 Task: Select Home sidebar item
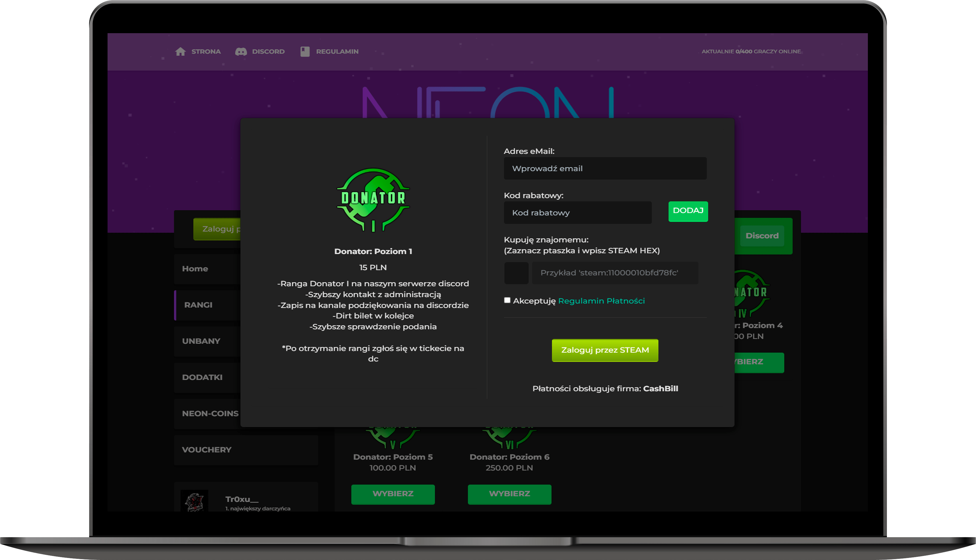[x=208, y=269]
